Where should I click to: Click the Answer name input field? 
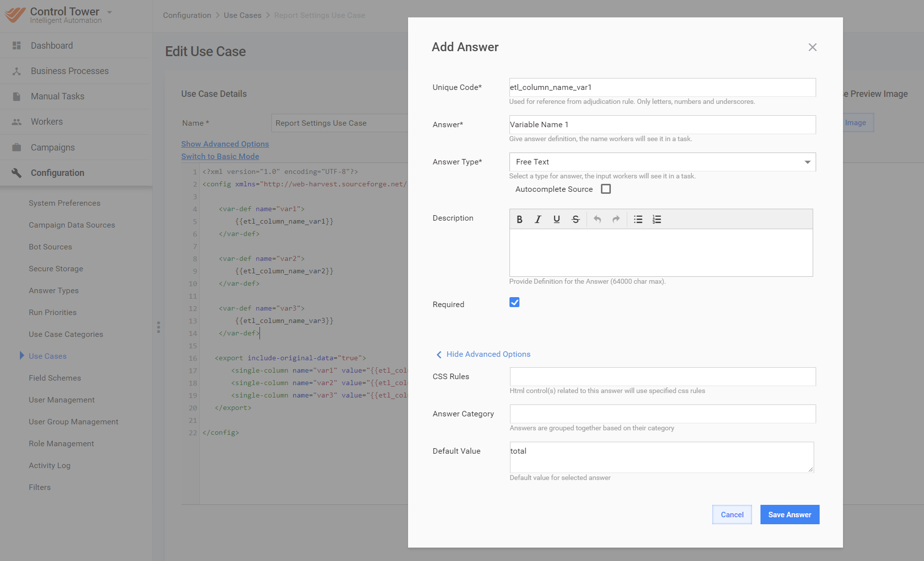coord(663,125)
